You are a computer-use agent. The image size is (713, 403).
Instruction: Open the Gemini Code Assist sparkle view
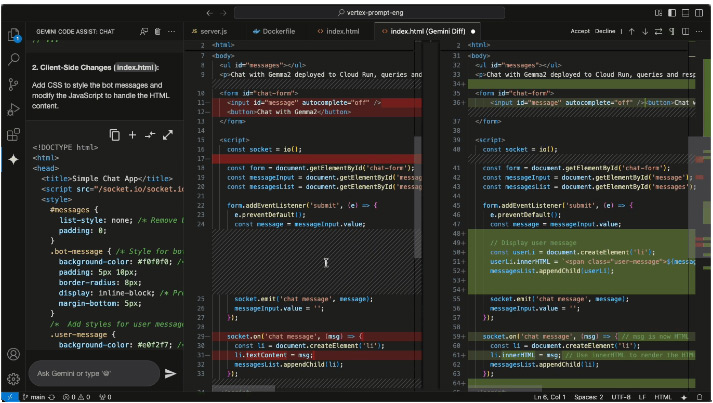(x=14, y=160)
